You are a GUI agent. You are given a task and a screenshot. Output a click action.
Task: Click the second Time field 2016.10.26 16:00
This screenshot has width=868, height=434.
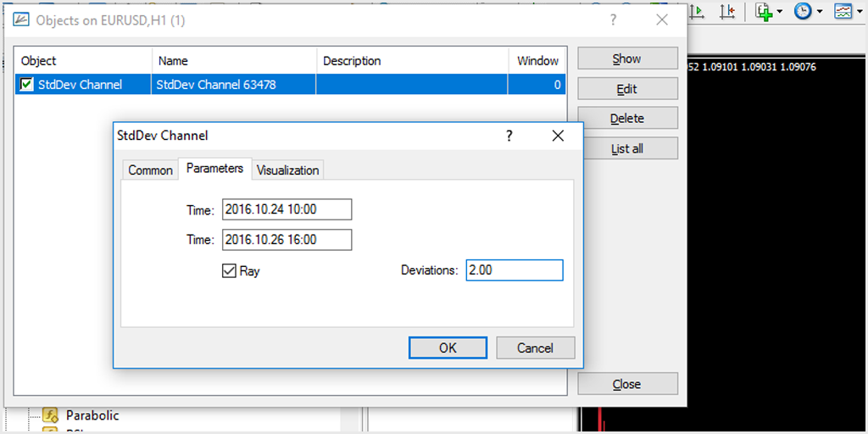287,240
